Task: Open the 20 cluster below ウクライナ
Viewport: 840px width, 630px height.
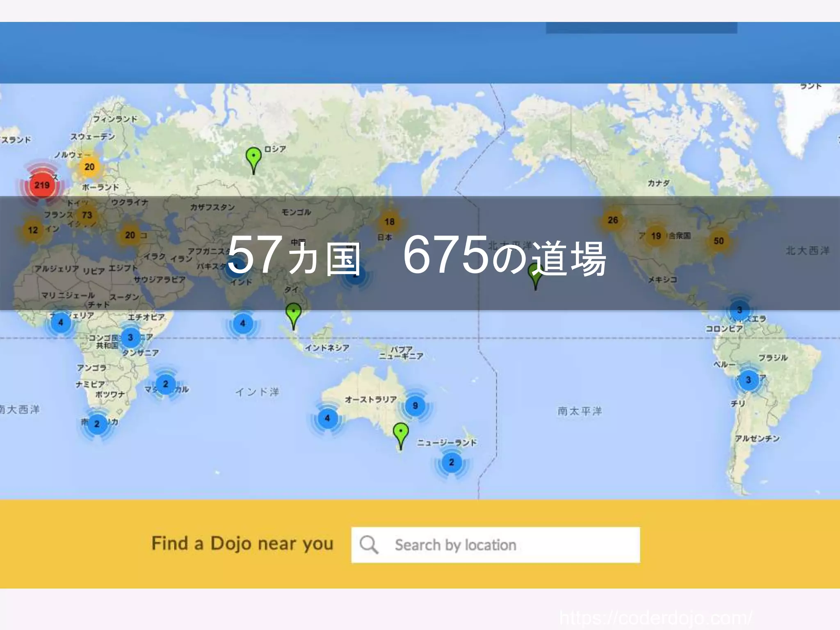Action: [x=130, y=235]
